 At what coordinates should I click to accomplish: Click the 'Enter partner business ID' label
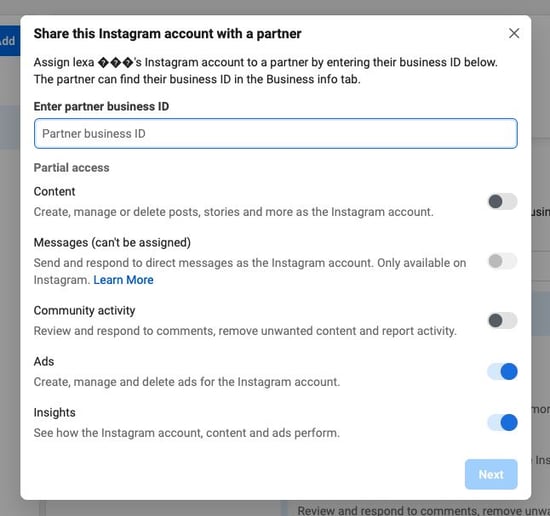[x=101, y=106]
